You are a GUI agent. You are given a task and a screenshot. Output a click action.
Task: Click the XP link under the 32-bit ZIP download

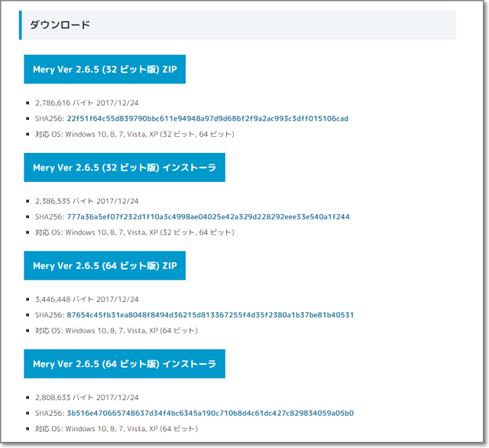[154, 134]
